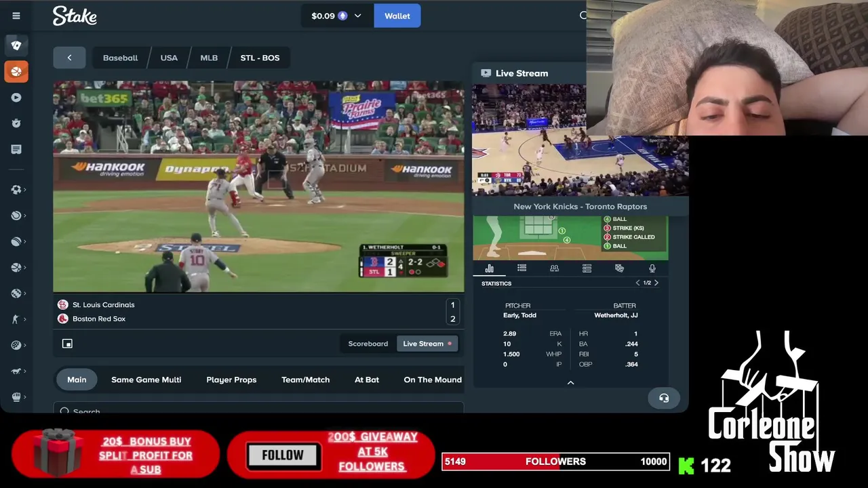
Task: Go to previous statistics page arrow
Action: coord(637,283)
